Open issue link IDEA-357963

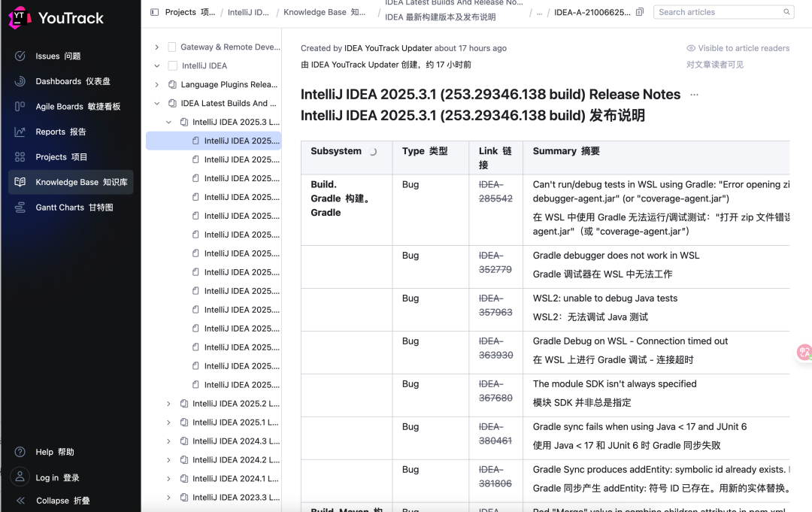(495, 305)
